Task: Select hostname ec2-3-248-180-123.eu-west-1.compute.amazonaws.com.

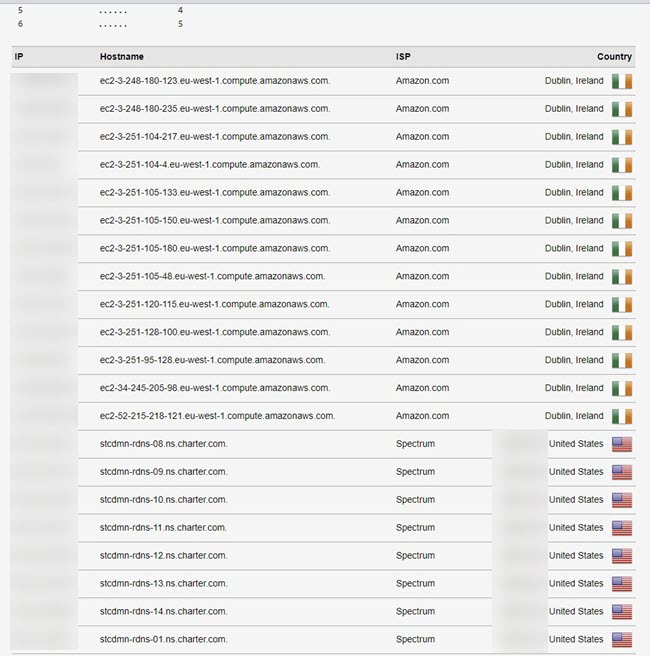Action: (215, 81)
